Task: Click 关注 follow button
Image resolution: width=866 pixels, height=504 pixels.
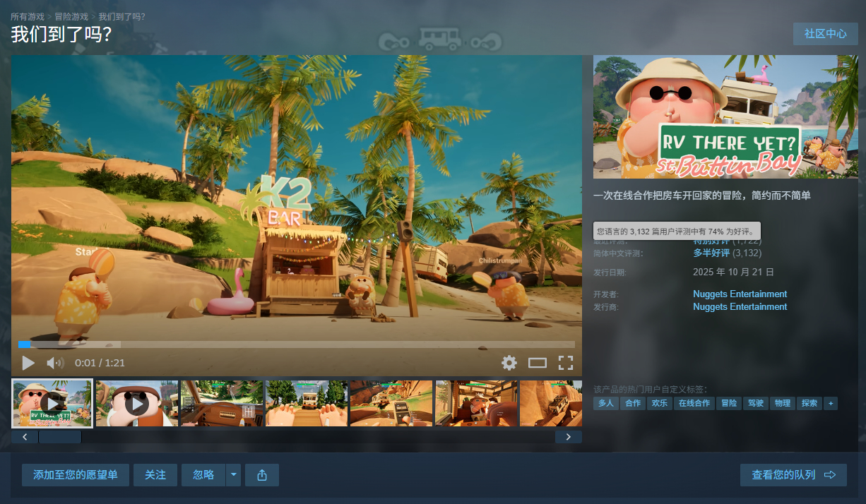Action: click(x=155, y=475)
